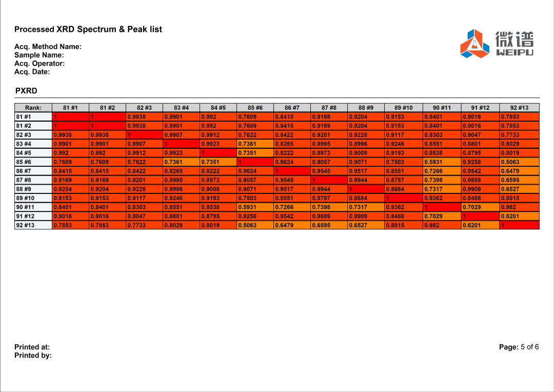Click the '81 #2' row label
The image size is (554, 392).
[33, 126]
